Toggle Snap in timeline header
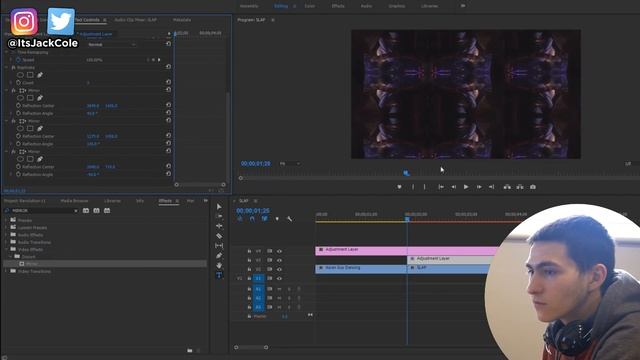The width and height of the screenshot is (640, 360). coord(252,219)
